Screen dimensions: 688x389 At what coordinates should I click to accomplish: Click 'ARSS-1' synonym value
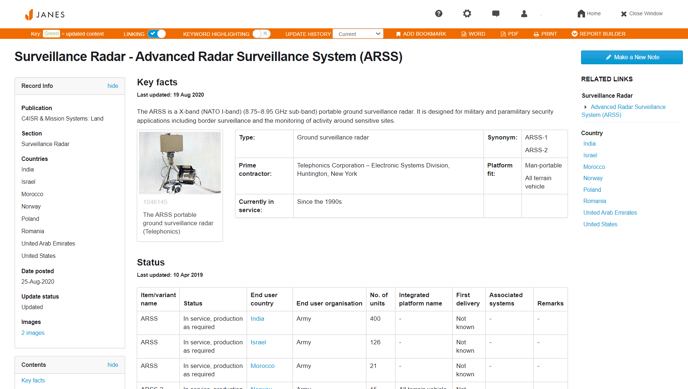[x=536, y=137]
